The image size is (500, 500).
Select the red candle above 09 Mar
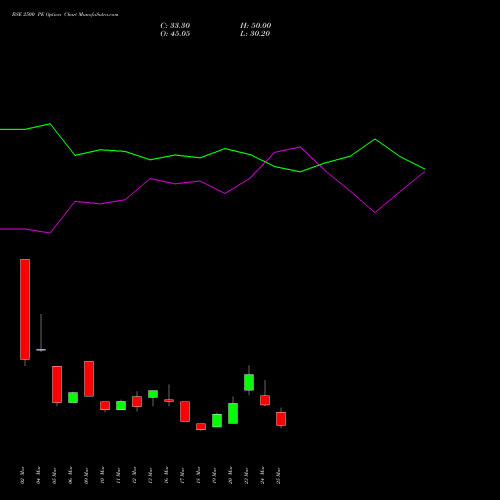[x=89, y=379]
